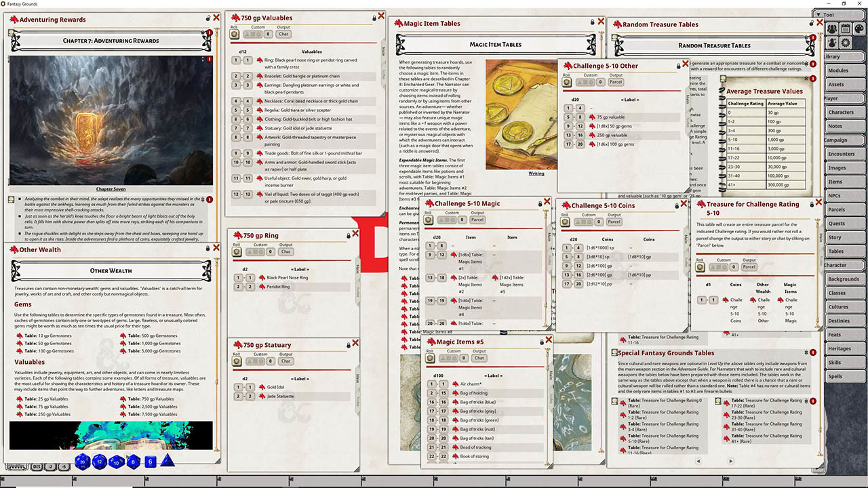Select the identity portrait icon in the toolbar
Viewport: 868px width, 488px height.
tap(831, 42)
